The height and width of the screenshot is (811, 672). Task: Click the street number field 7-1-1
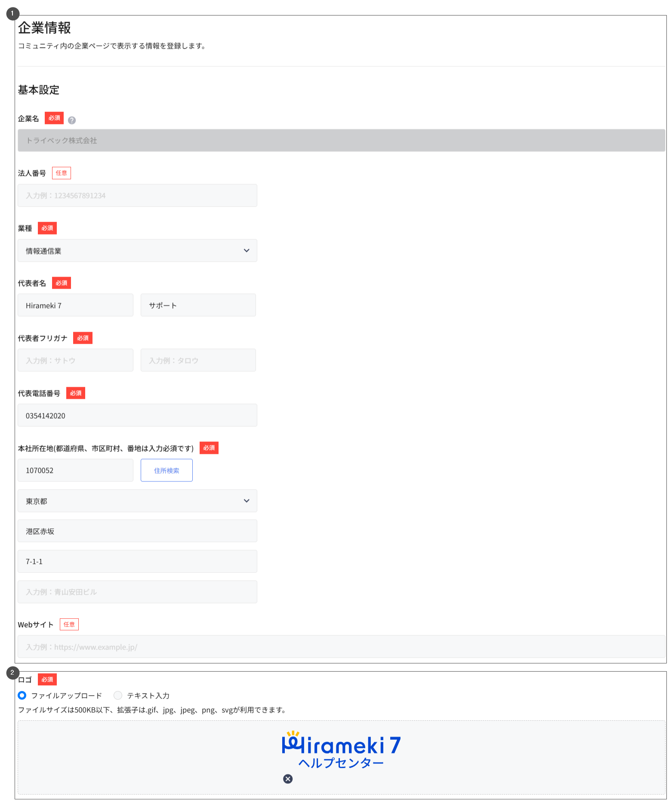[x=137, y=561]
